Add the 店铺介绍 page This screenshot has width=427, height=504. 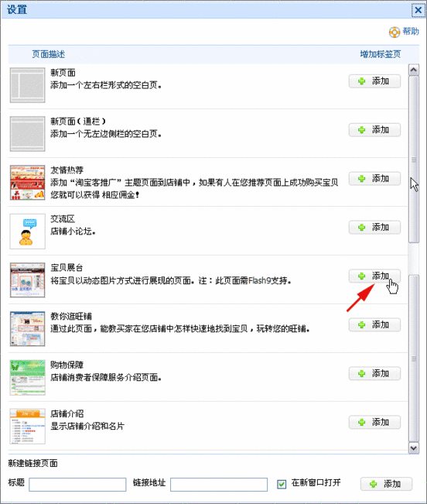(x=374, y=422)
